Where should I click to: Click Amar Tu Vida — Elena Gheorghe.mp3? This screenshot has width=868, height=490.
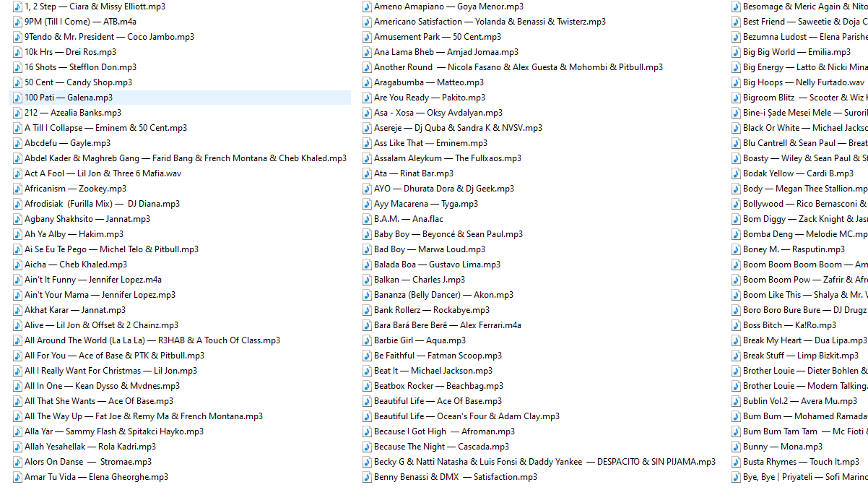point(96,477)
